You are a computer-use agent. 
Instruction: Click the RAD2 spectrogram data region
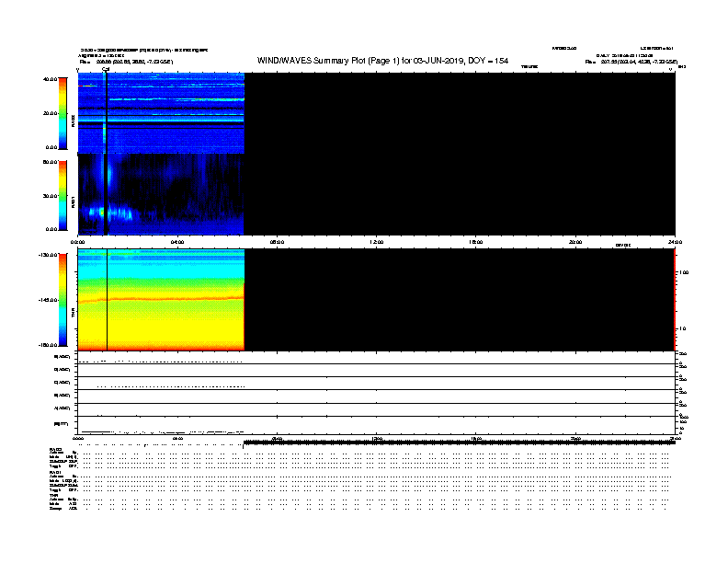coord(161,113)
